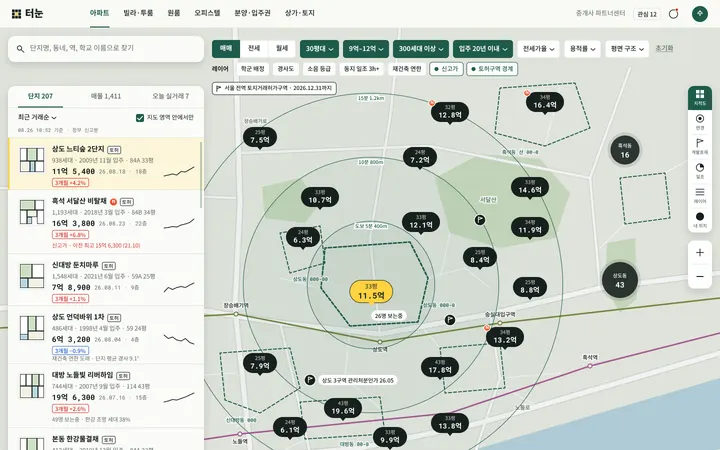Open the 레이어 layers tool icon
720x450 pixels.
[700, 195]
